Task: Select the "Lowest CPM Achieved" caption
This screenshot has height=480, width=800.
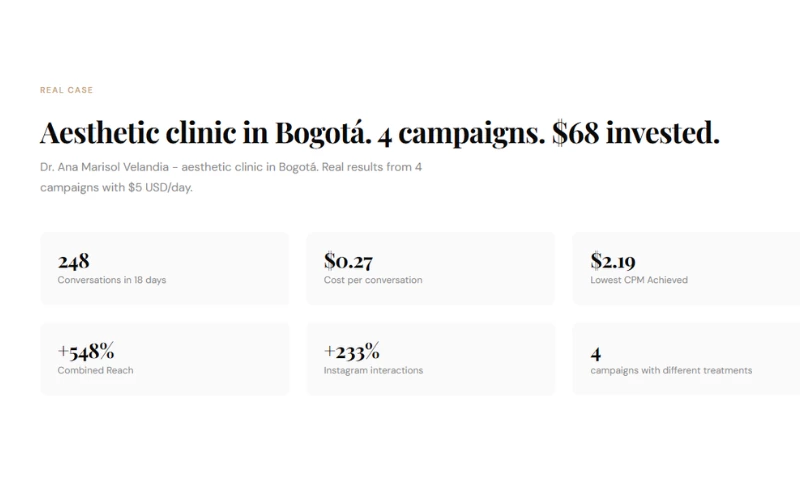Action: click(639, 280)
